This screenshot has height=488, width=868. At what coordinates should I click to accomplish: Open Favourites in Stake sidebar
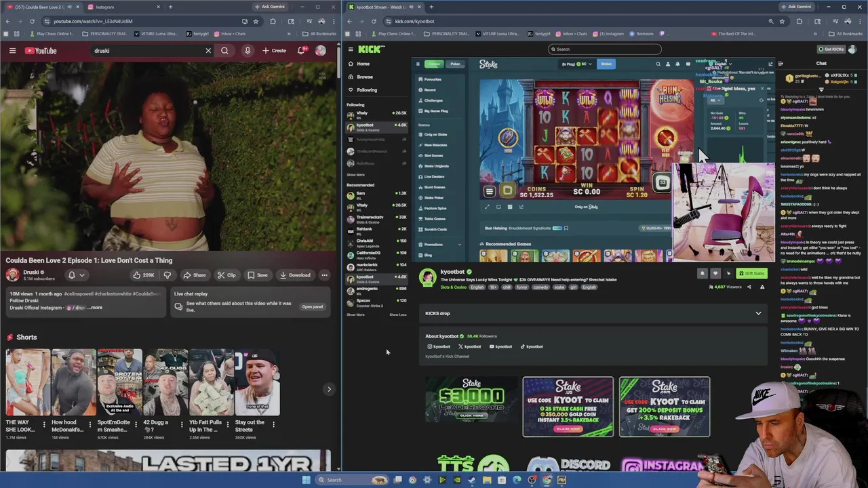coord(431,79)
